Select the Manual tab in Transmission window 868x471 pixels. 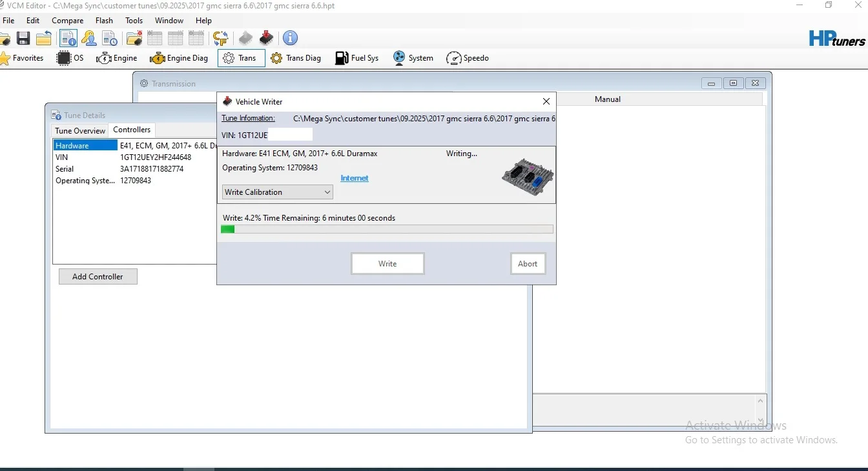coord(607,99)
